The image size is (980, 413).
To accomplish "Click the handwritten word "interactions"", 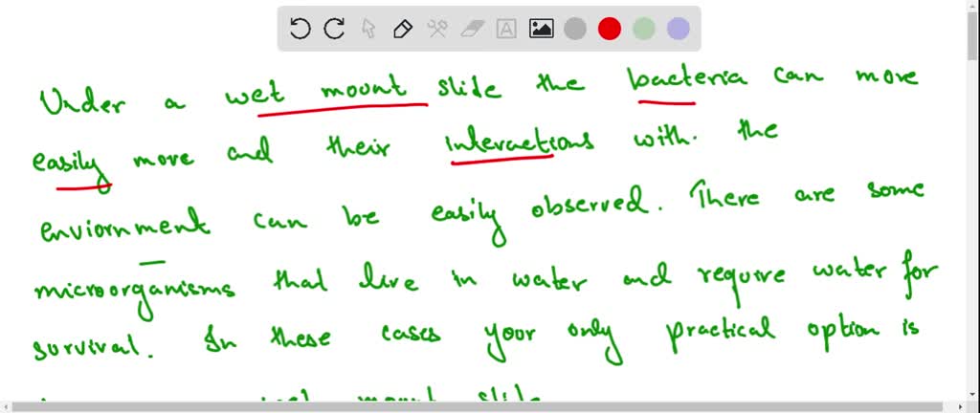I will pos(520,141).
